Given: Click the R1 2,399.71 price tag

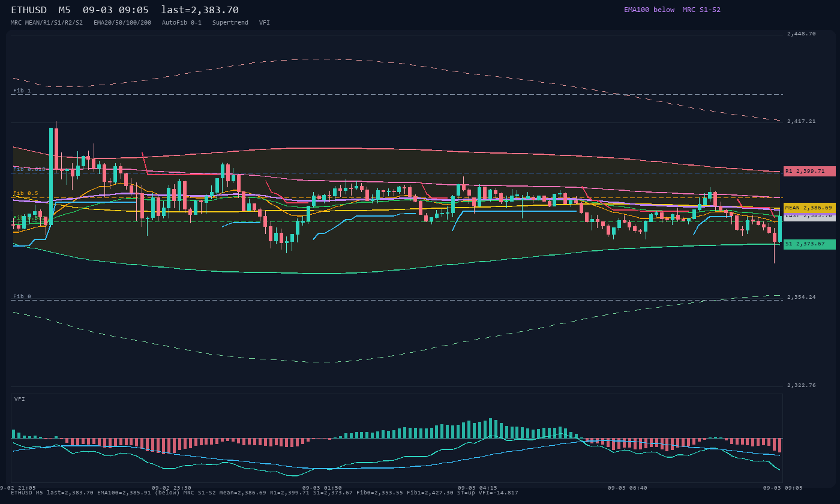Looking at the screenshot, I should click(809, 171).
